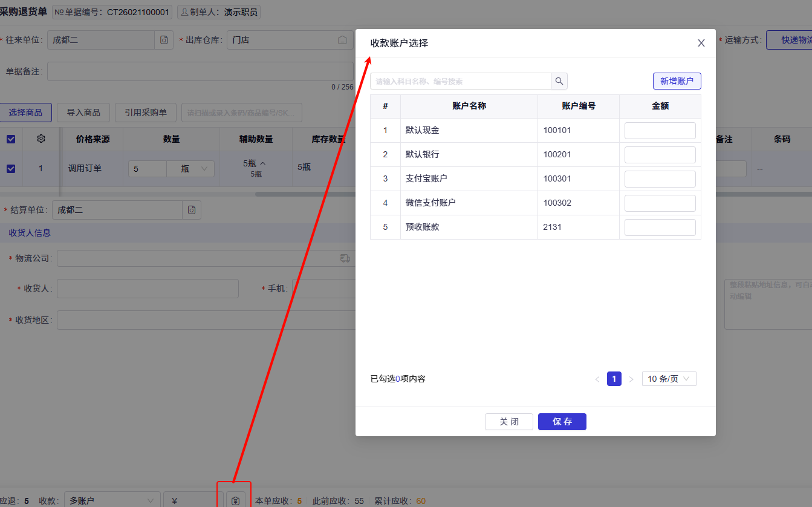Open the 多账户 收款 dropdown
This screenshot has width=812, height=507.
click(x=112, y=500)
